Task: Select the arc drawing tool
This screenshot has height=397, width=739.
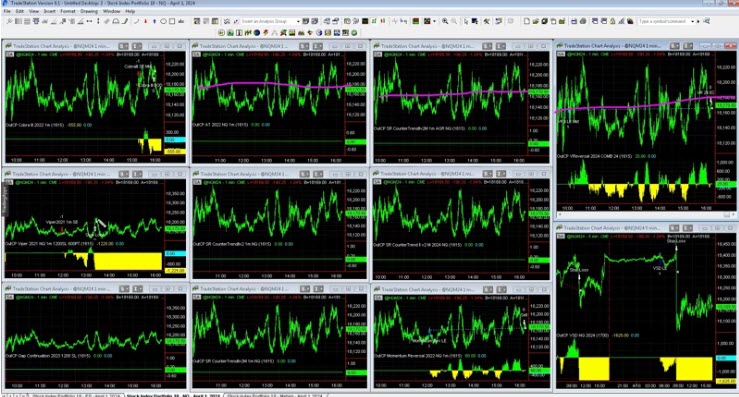Action: click(136, 21)
